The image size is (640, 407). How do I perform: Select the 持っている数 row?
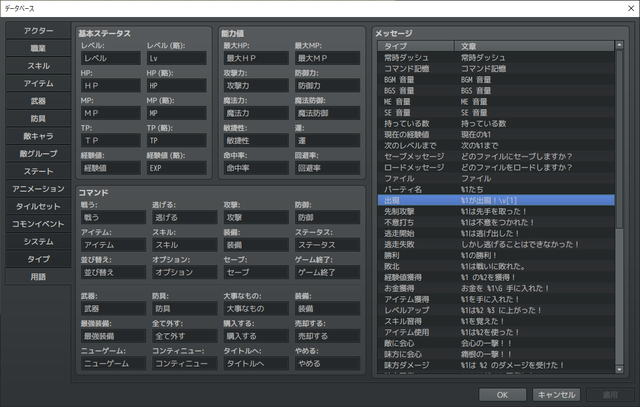pyautogui.click(x=496, y=123)
